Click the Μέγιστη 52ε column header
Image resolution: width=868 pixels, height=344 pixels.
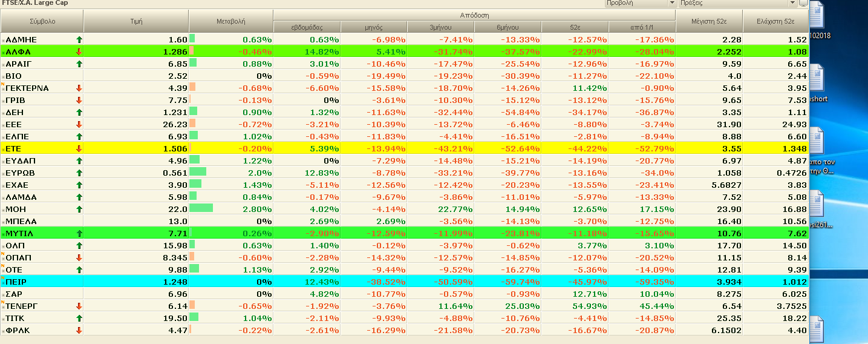708,21
